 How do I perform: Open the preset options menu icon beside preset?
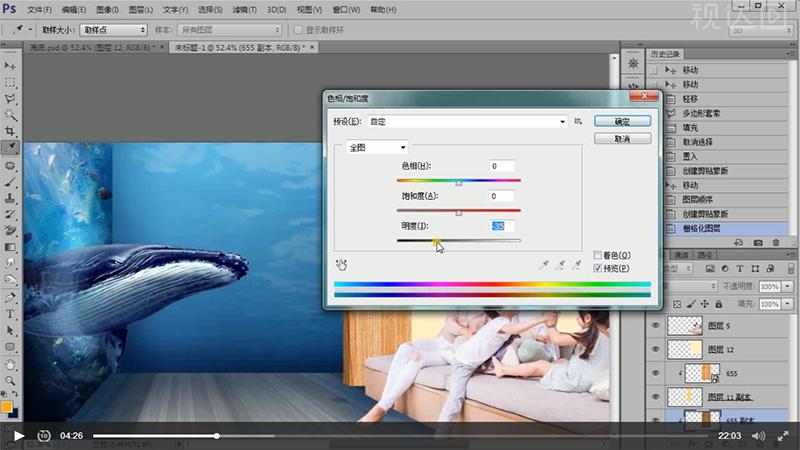point(578,121)
